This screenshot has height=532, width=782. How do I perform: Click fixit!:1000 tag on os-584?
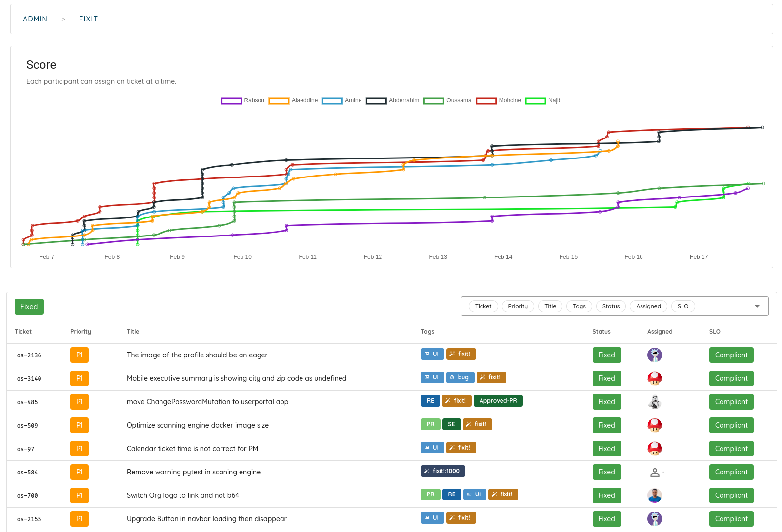click(443, 471)
